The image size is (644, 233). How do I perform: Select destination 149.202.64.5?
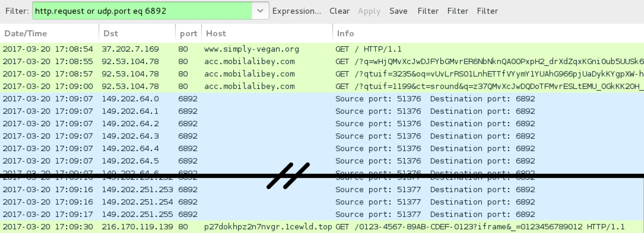(x=130, y=161)
